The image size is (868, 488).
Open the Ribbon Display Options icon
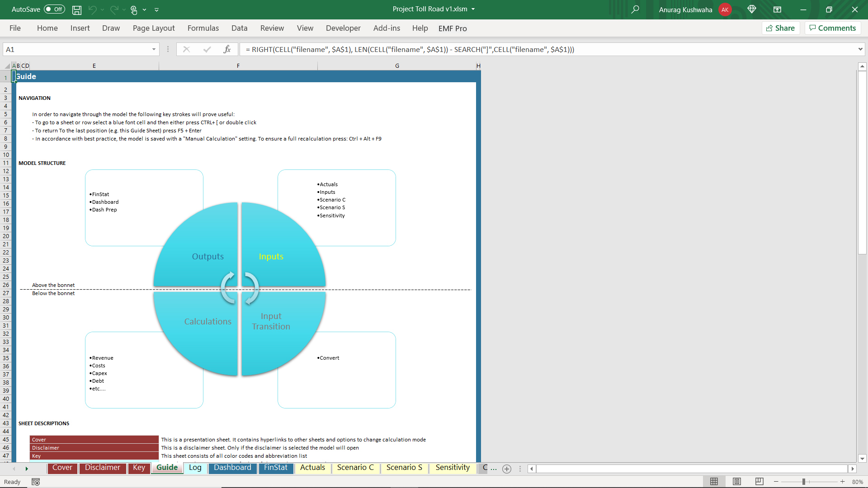click(777, 9)
